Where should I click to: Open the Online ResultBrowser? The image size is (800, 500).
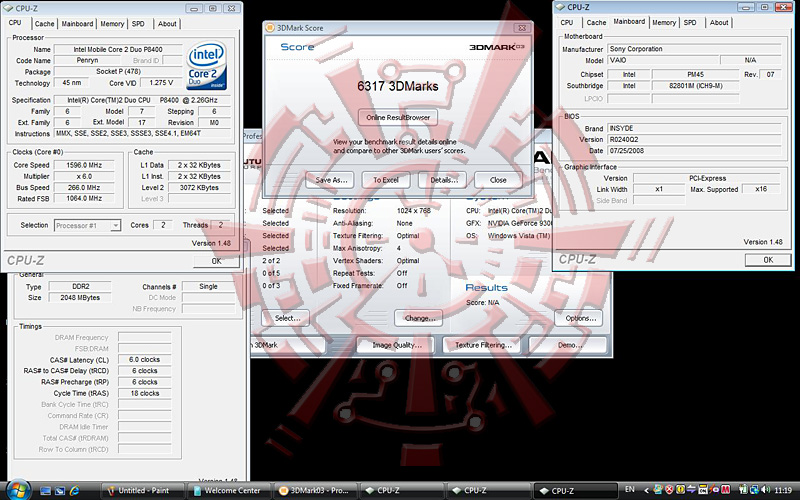tap(398, 117)
